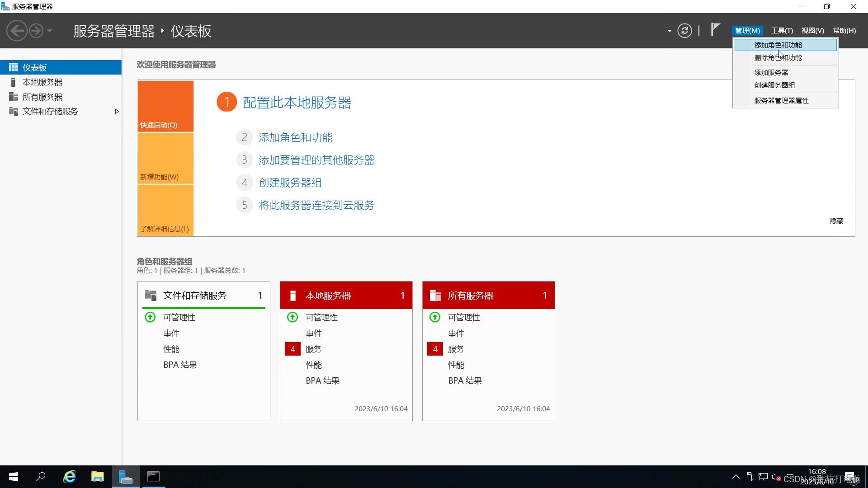This screenshot has width=868, height=488.
Task: Click green 可管理性 icon in 本地服务器 tile
Action: [x=292, y=317]
